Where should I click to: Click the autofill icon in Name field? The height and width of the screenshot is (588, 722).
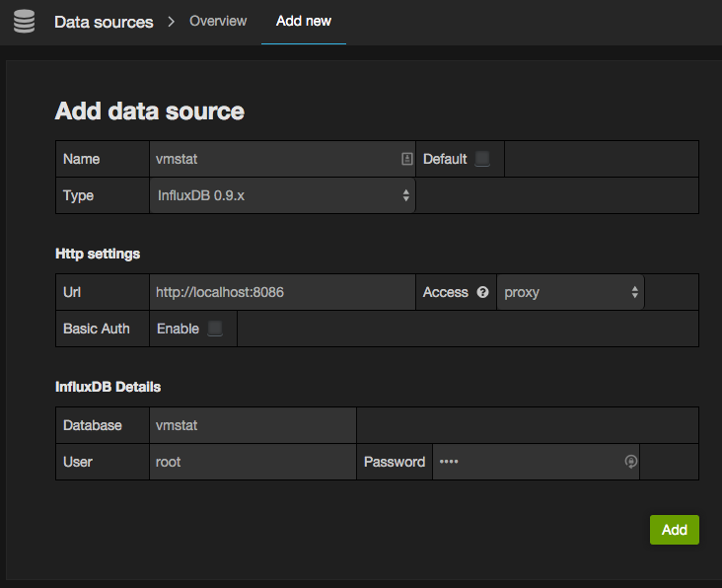(406, 159)
